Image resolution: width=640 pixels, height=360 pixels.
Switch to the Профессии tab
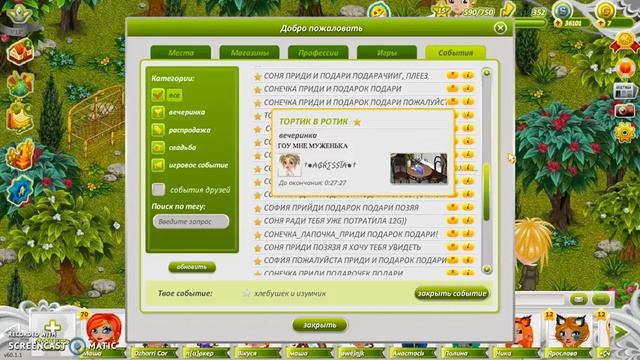[318, 53]
